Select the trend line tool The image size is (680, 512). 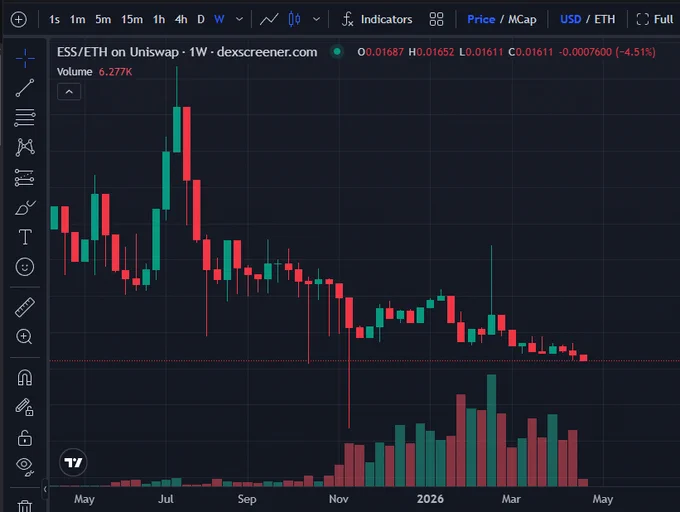[x=25, y=88]
